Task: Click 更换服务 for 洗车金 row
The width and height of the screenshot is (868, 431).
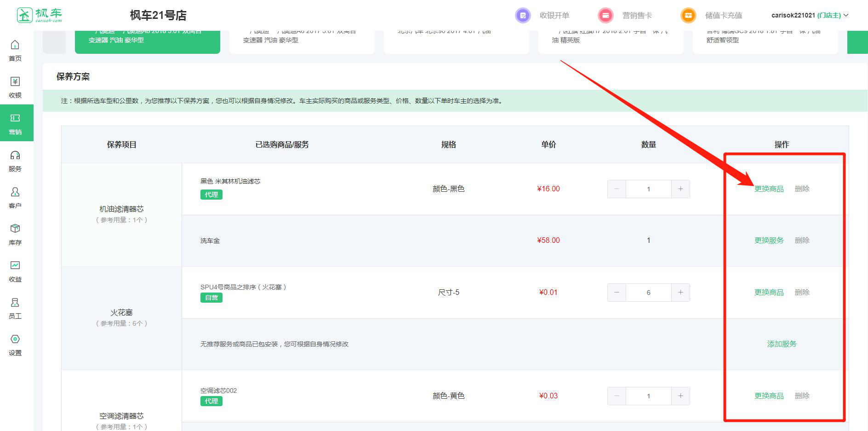Action: click(769, 241)
